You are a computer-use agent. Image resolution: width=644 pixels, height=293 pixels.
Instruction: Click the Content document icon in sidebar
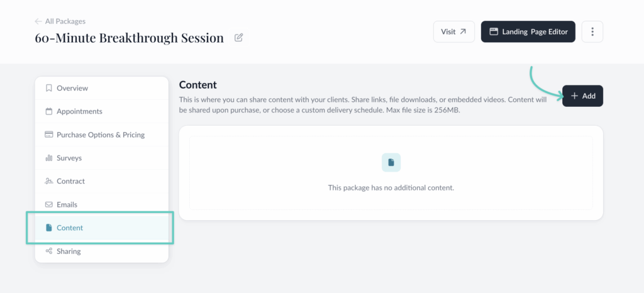coord(49,228)
